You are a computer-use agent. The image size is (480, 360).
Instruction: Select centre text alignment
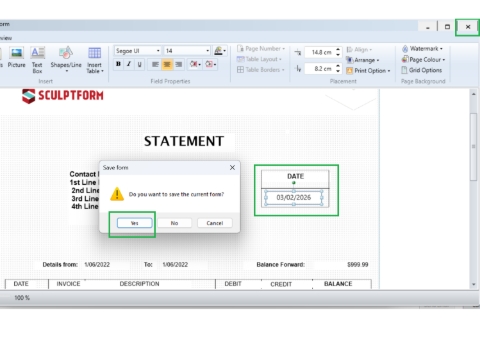(167, 64)
